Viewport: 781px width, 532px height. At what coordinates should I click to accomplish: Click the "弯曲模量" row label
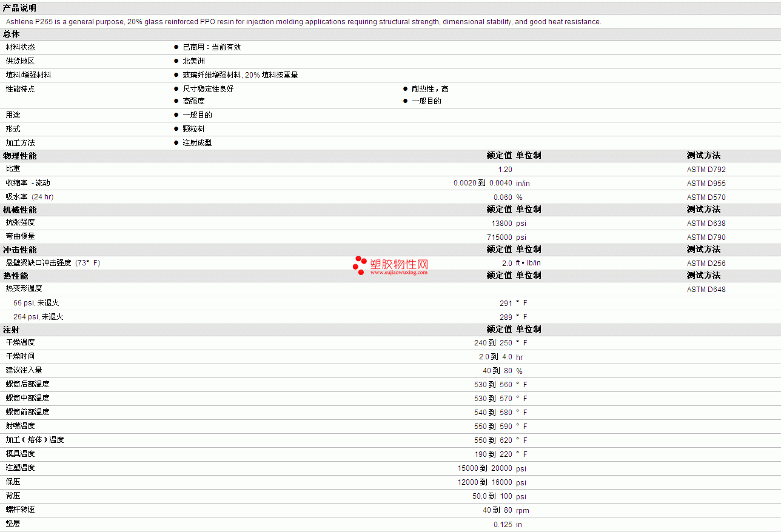click(x=21, y=237)
